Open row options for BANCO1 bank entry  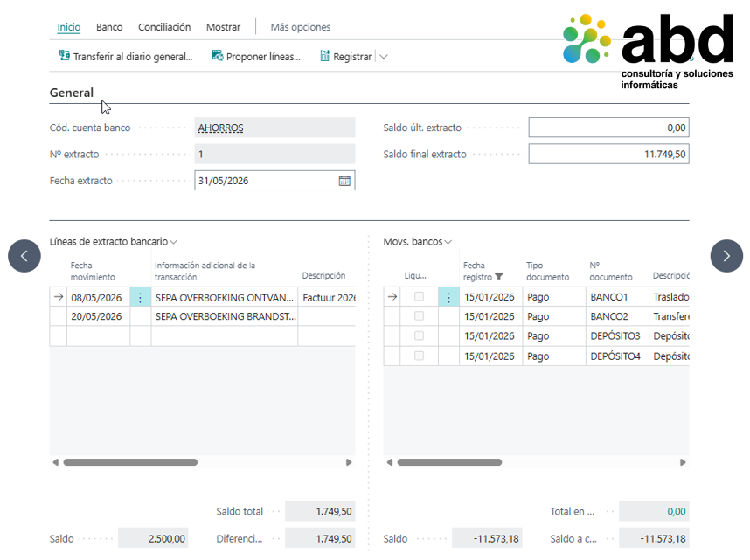pos(448,297)
